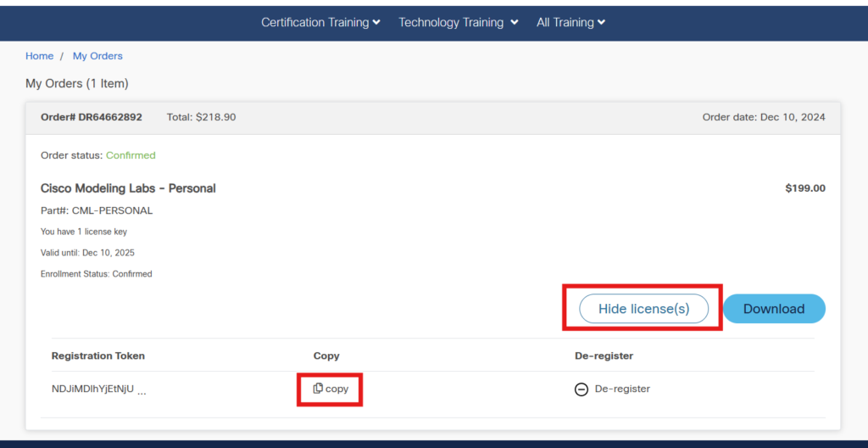The height and width of the screenshot is (448, 868).
Task: De-register the license token
Action: point(612,389)
